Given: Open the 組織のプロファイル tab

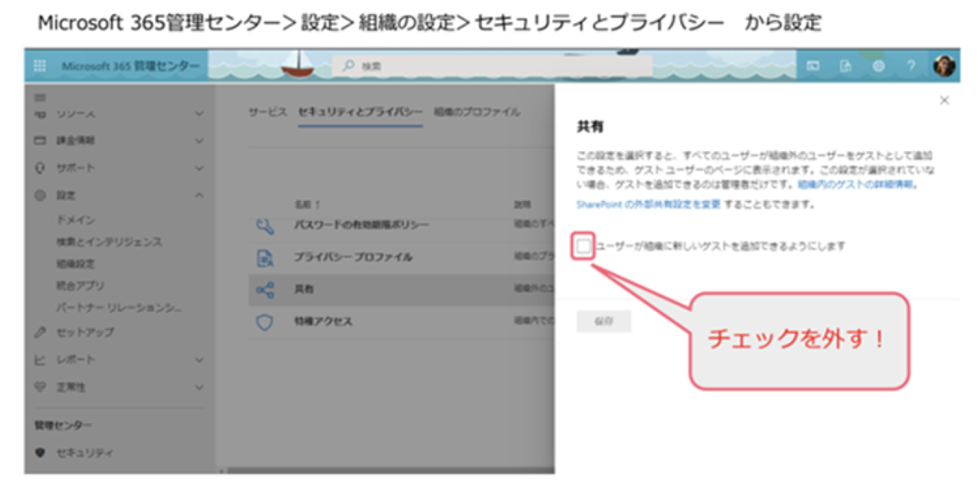Looking at the screenshot, I should pyautogui.click(x=478, y=113).
